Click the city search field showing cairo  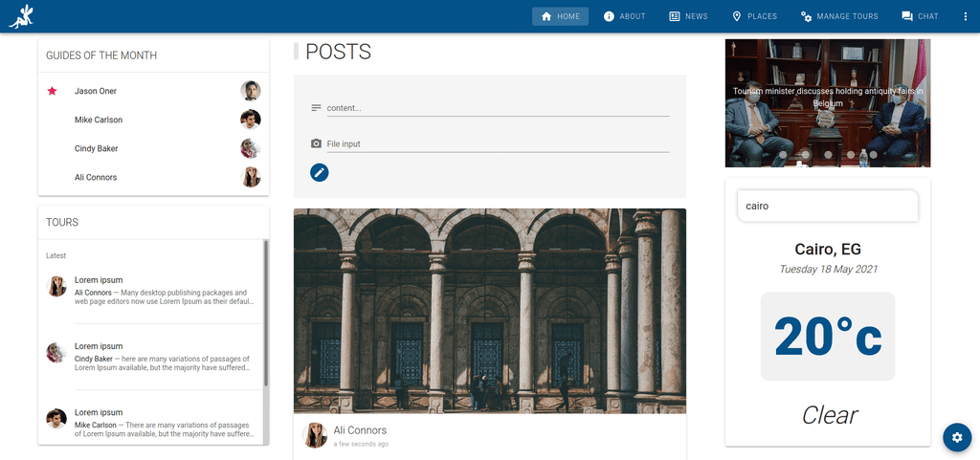[828, 206]
